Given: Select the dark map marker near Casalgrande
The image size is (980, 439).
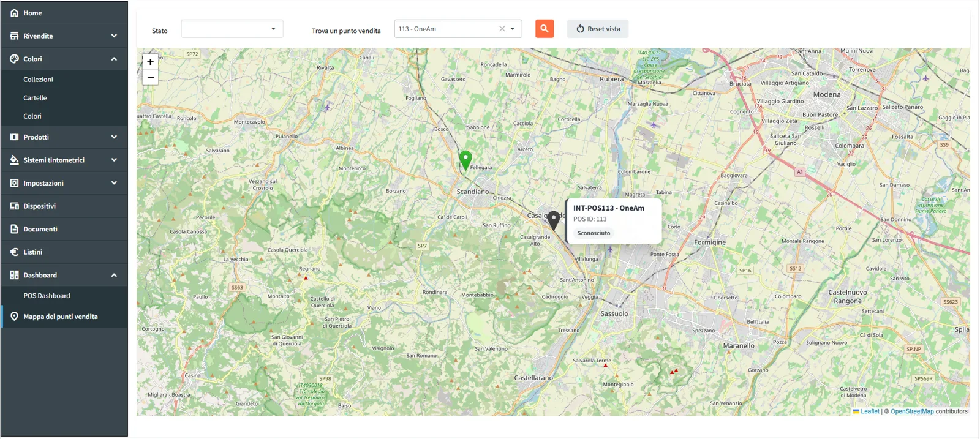Looking at the screenshot, I should tap(554, 220).
